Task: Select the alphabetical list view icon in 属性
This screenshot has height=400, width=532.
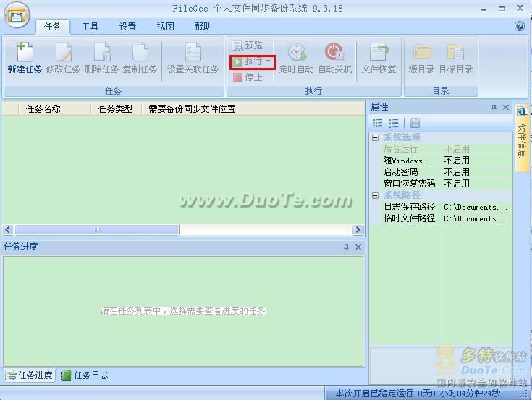Action: [x=393, y=123]
